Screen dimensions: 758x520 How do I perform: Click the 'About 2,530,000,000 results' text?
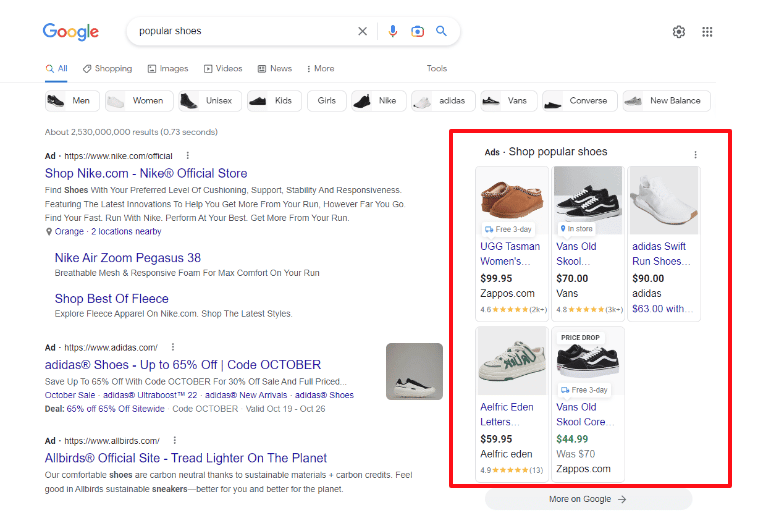[x=131, y=132]
